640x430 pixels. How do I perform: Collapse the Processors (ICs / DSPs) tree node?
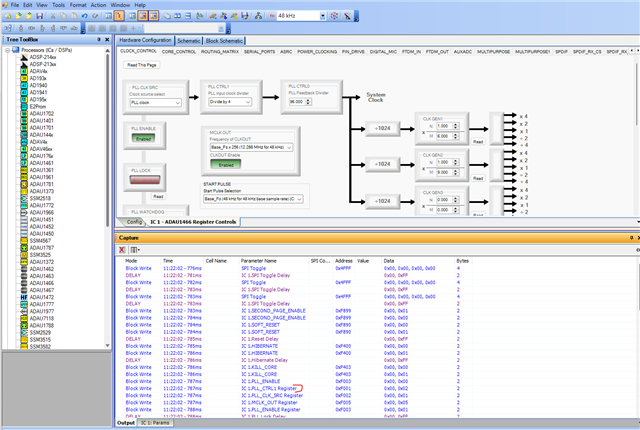coord(7,50)
